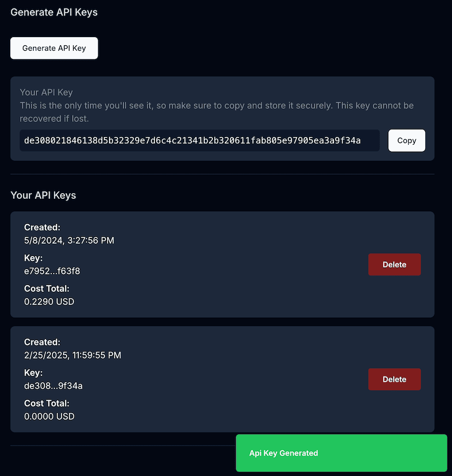Screen dimensions: 452x476
Task: Click the truncated key e7952...f63f8
Action: pyautogui.click(x=52, y=271)
